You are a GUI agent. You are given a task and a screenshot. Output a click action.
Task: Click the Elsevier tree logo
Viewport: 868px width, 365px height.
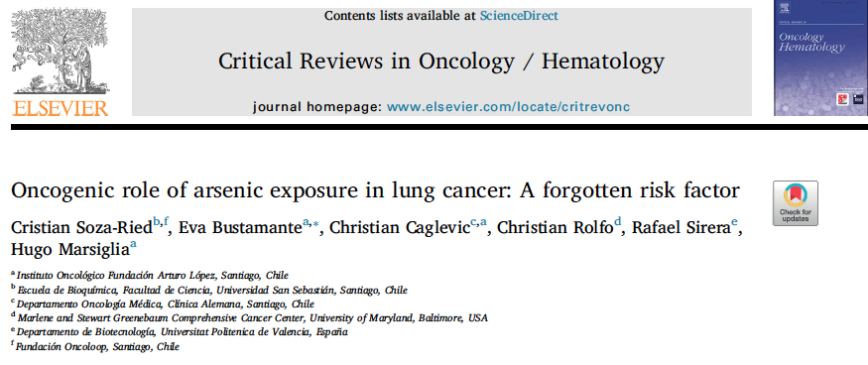(60, 52)
